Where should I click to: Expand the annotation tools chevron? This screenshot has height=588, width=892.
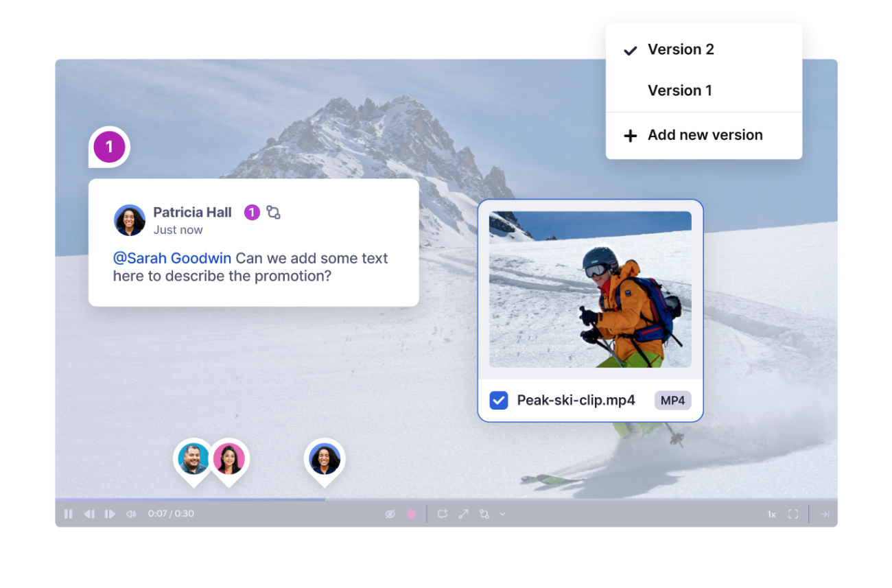[502, 514]
